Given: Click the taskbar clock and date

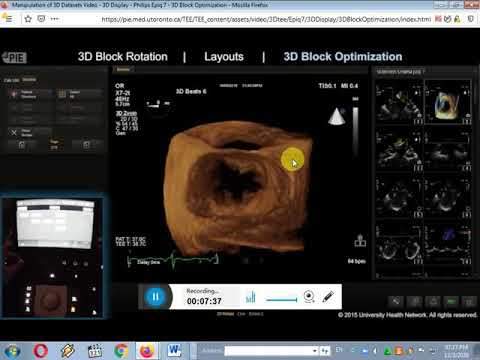Looking at the screenshot, I should point(456,351).
